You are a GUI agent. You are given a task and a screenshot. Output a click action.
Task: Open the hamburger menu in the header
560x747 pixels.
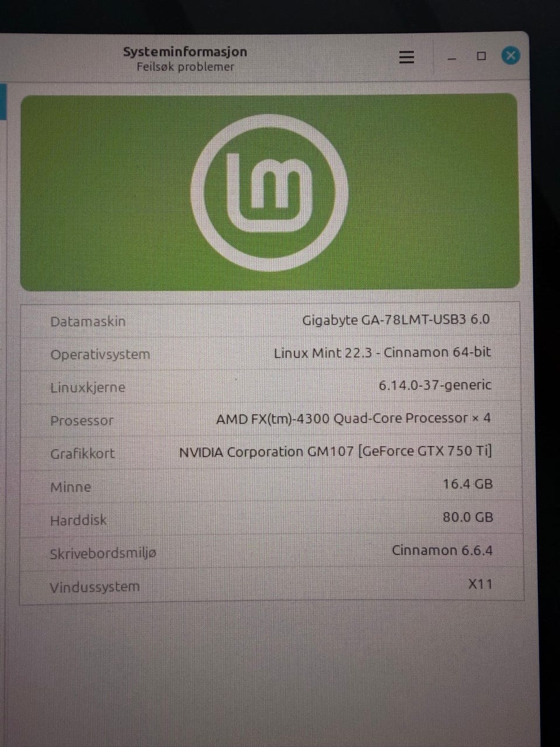407,57
